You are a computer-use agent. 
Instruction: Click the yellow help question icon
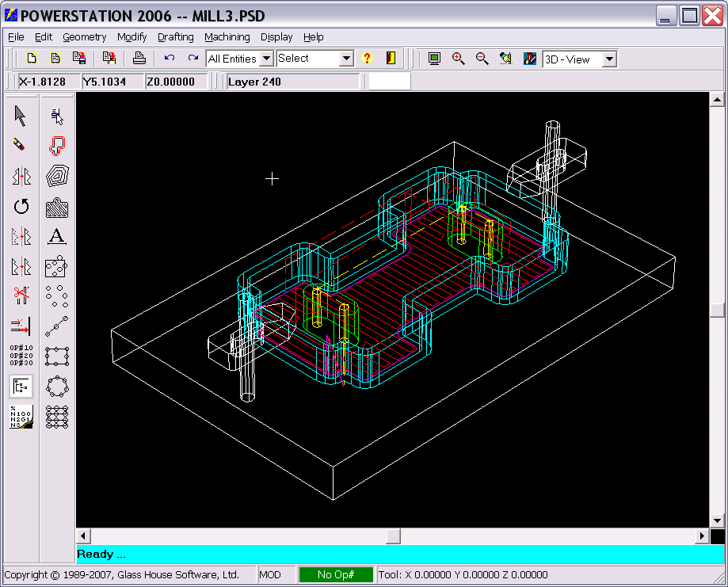pos(367,58)
